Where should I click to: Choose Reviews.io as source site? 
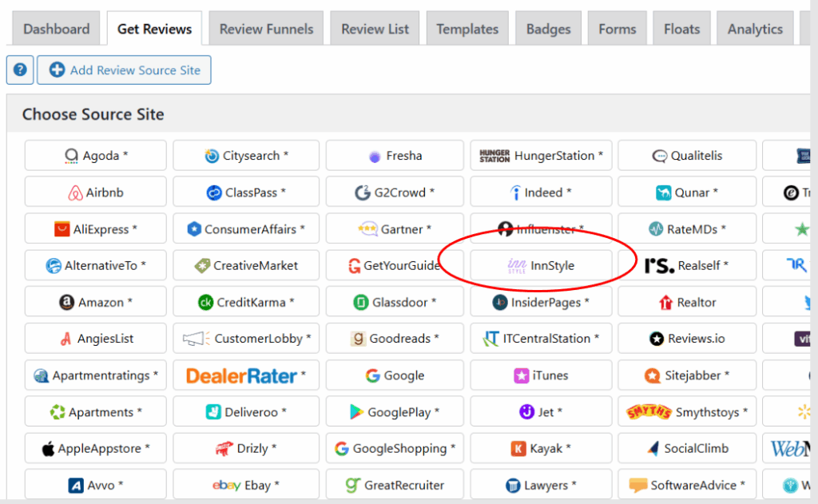(x=687, y=339)
